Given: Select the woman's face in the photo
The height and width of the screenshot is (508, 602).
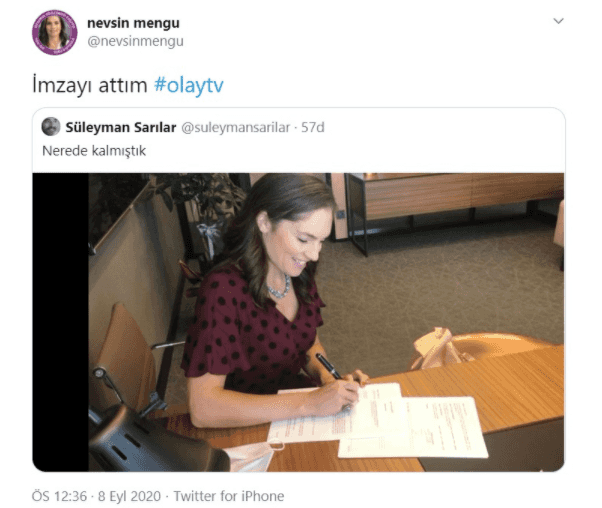Looking at the screenshot, I should click(x=299, y=241).
